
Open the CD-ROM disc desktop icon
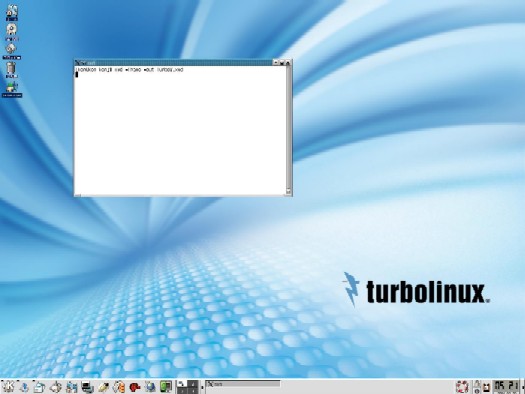[x=12, y=32]
